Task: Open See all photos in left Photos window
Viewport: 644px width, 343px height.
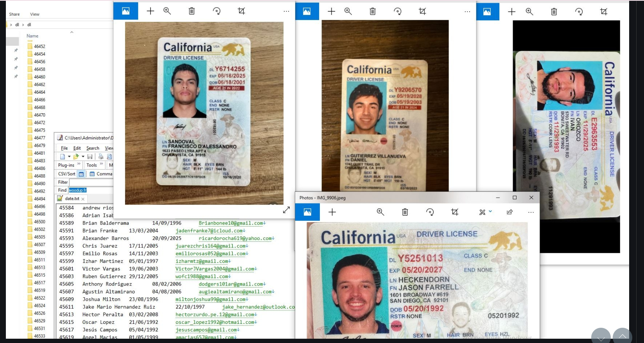Action: pyautogui.click(x=126, y=11)
